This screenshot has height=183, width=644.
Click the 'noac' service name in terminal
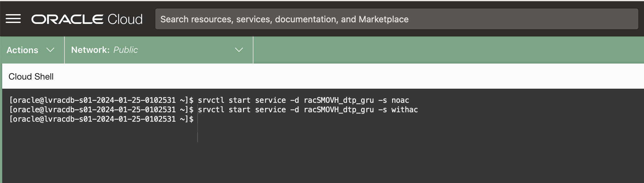pyautogui.click(x=400, y=100)
